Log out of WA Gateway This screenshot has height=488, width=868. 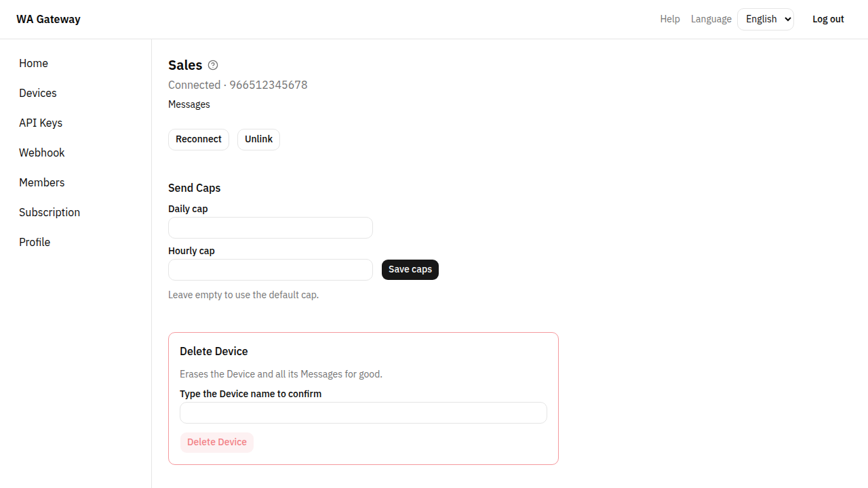coord(828,19)
